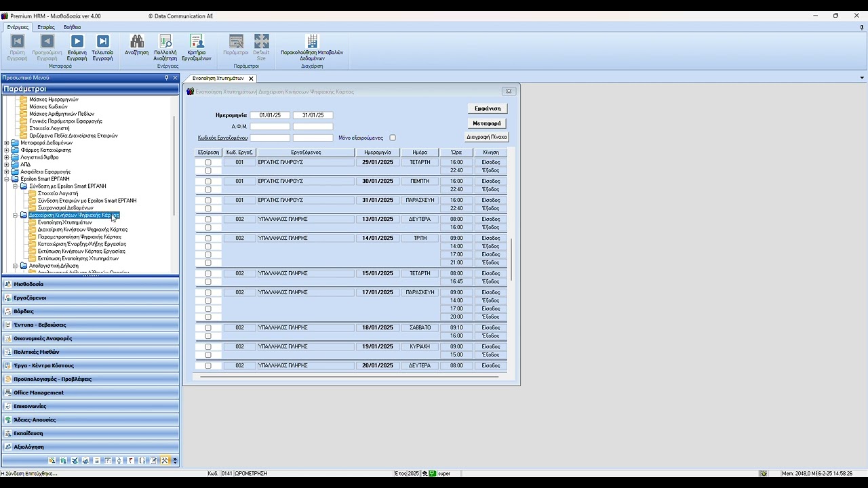Check exclusion box for 29/01/2025 16:00 row

208,163
